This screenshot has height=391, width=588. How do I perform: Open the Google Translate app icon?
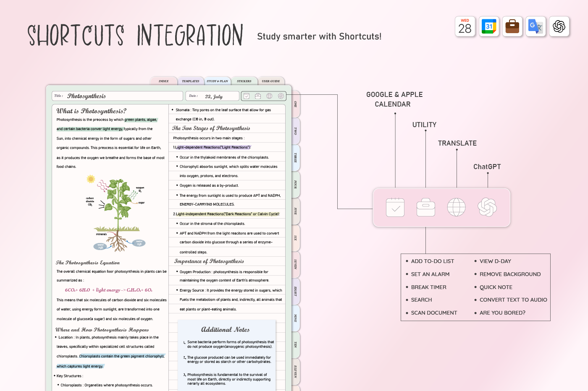click(x=535, y=27)
